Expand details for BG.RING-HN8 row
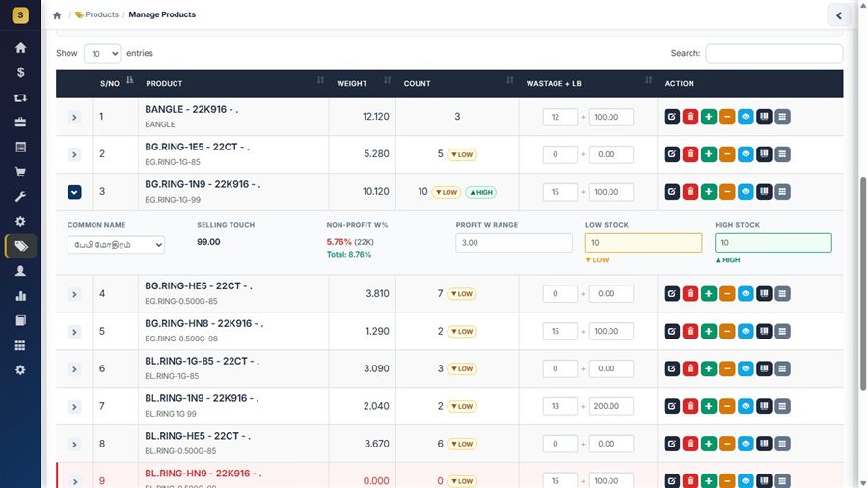 pyautogui.click(x=74, y=332)
